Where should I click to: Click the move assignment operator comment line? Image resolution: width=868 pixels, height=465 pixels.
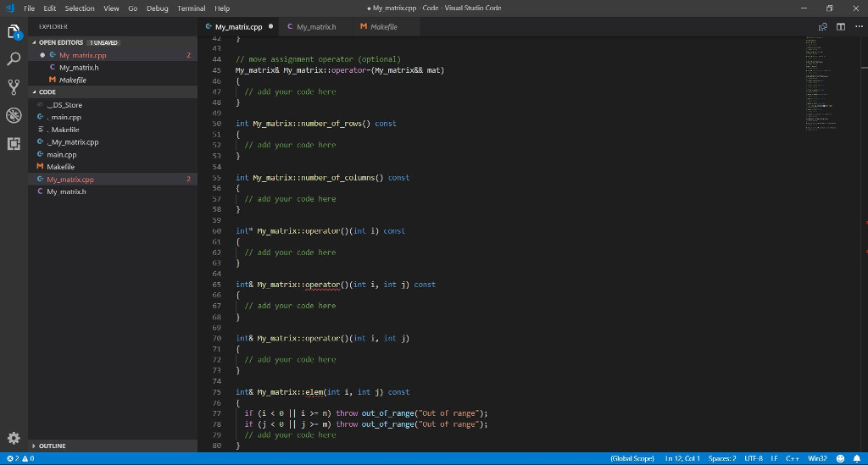[318, 59]
